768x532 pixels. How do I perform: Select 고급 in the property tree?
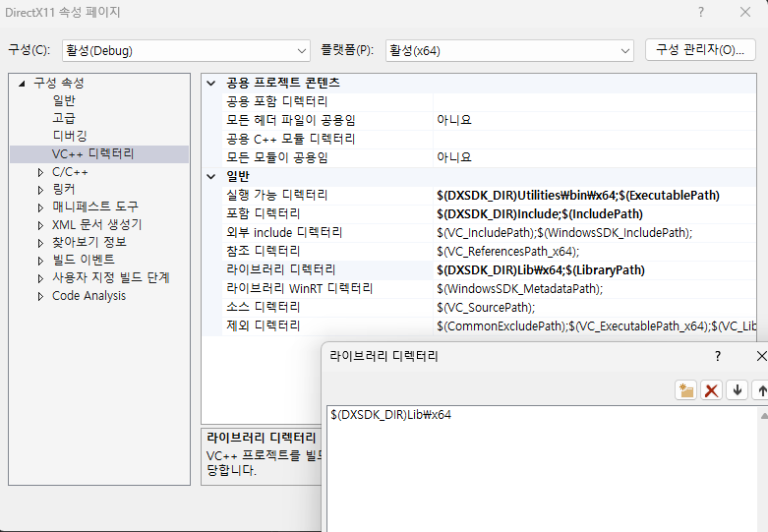pos(64,118)
